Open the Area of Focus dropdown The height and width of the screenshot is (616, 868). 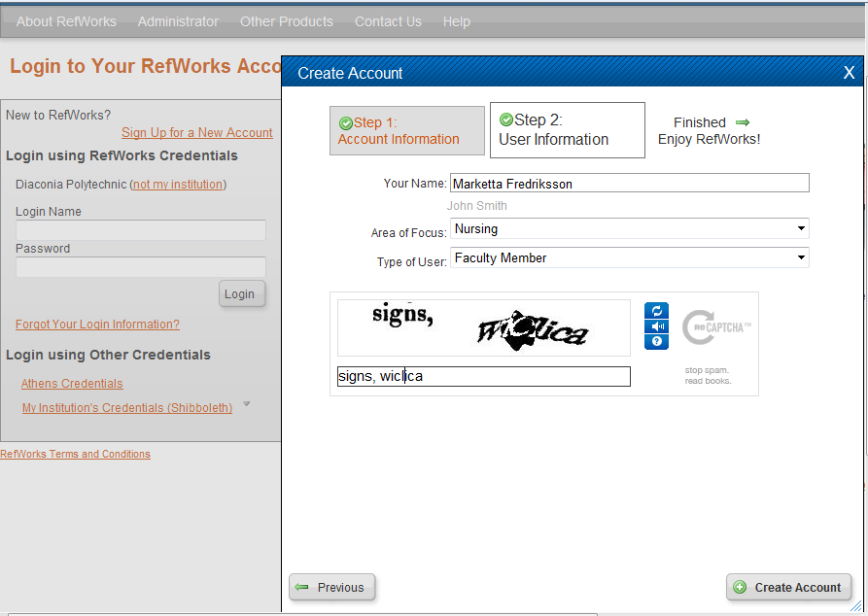[630, 228]
